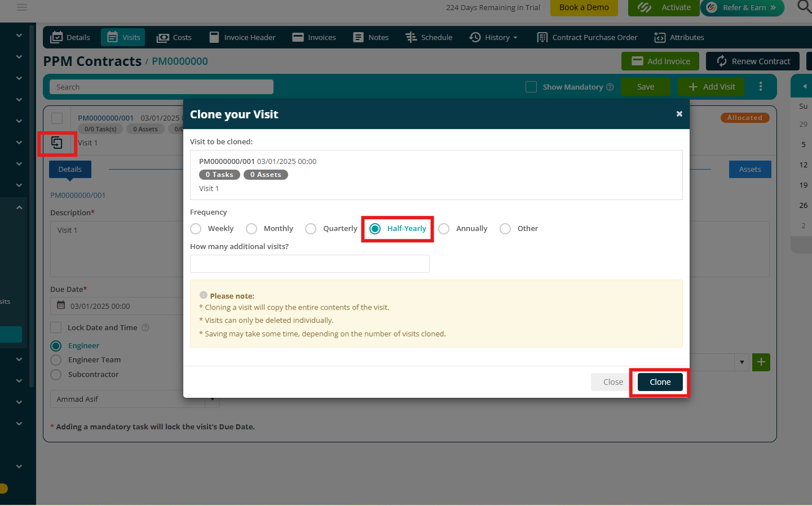Select day 12 in the side calendar

[804, 165]
